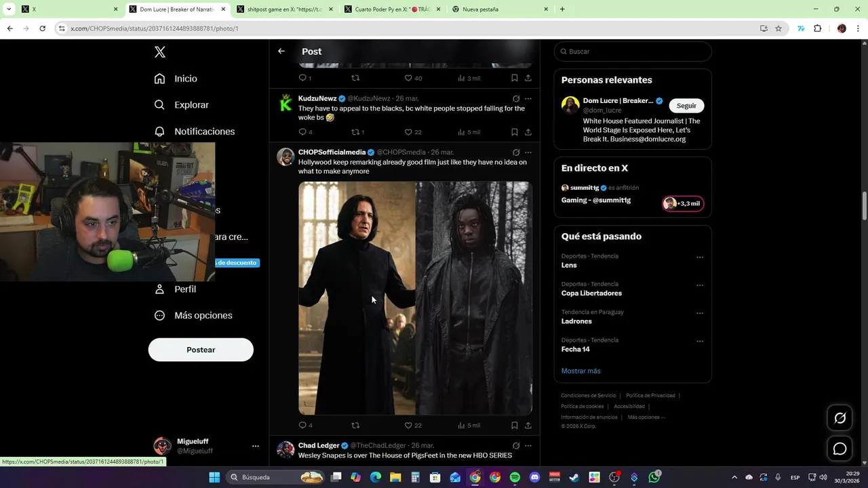Open Discord from the taskbar
The height and width of the screenshot is (488, 868).
click(534, 477)
